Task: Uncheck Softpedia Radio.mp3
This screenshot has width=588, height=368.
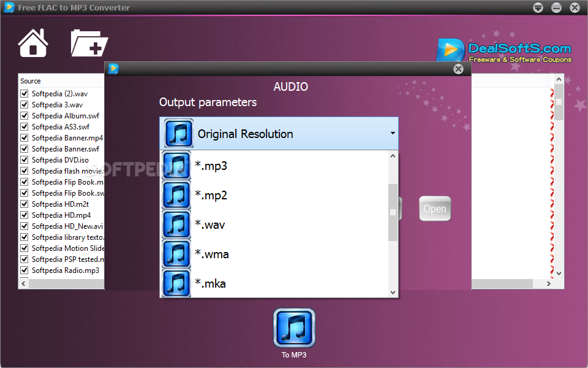Action: (x=24, y=270)
